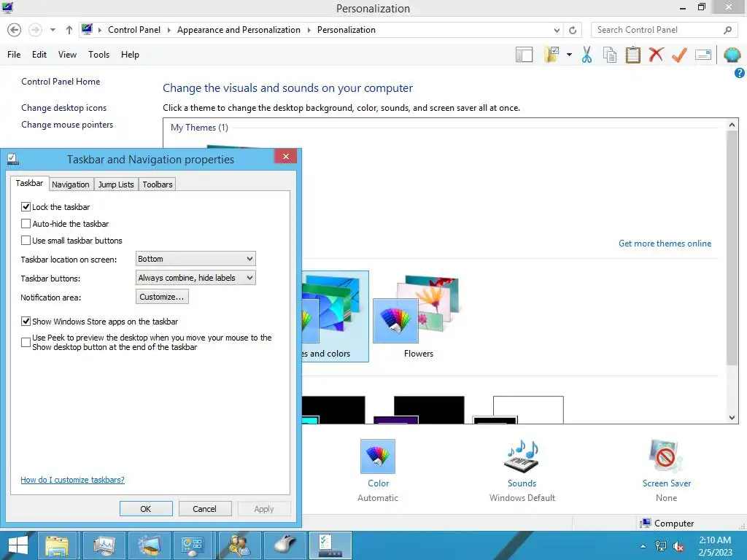
Task: Uncheck Lock the taskbar
Action: coord(26,206)
